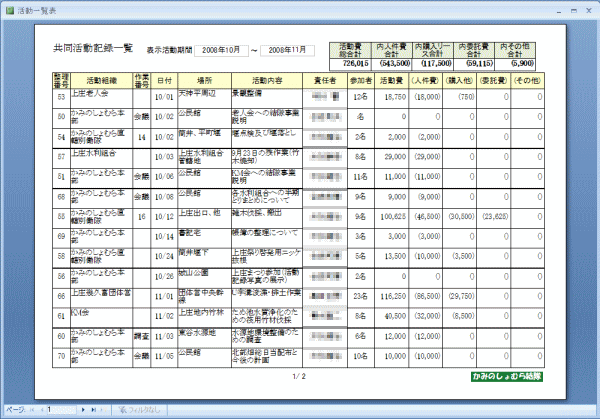Click the 責任者 column header
Image resolution: width=600 pixels, height=419 pixels.
coord(328,79)
